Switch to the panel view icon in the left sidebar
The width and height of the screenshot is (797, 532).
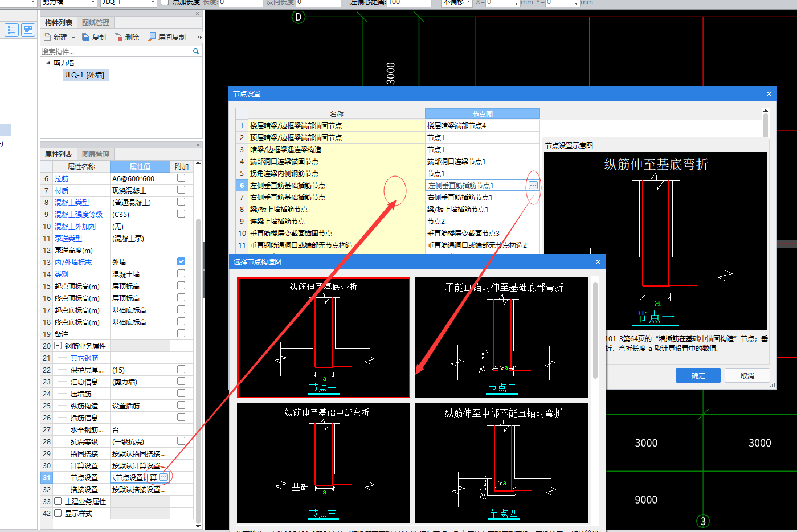(x=28, y=30)
